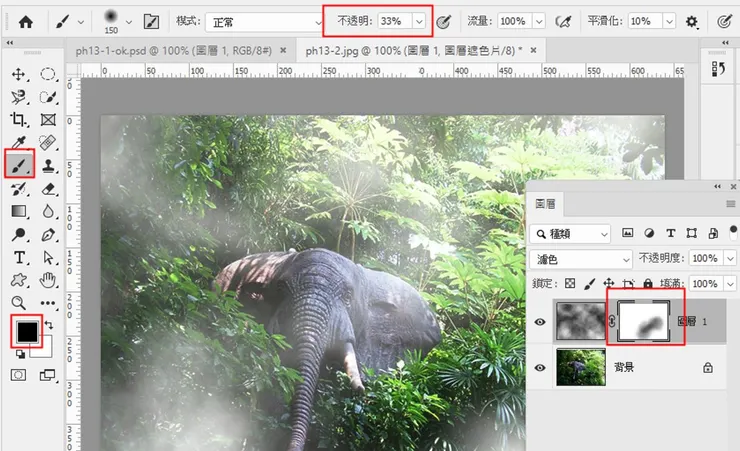Toggle pressure for opacity button
Image resolution: width=740 pixels, height=451 pixels.
coord(443,22)
